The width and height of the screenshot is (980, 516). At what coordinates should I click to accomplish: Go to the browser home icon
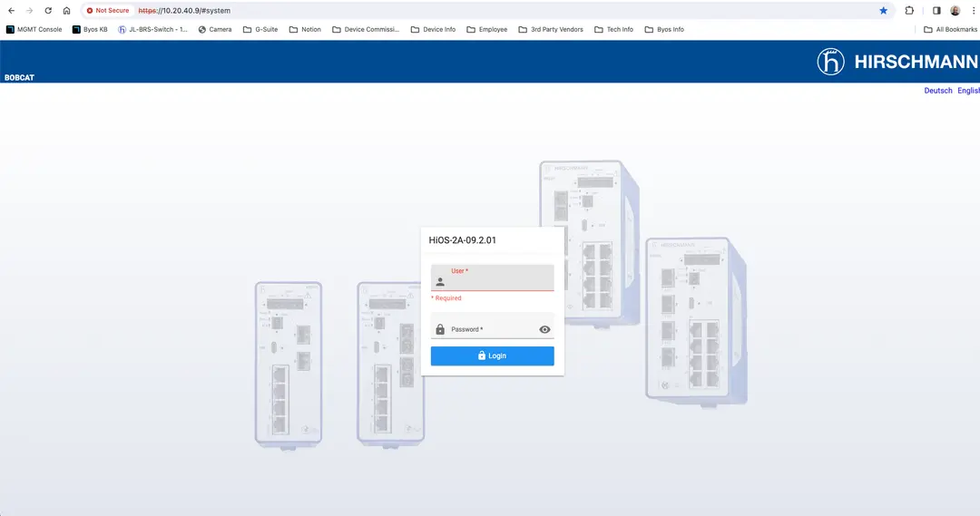67,11
